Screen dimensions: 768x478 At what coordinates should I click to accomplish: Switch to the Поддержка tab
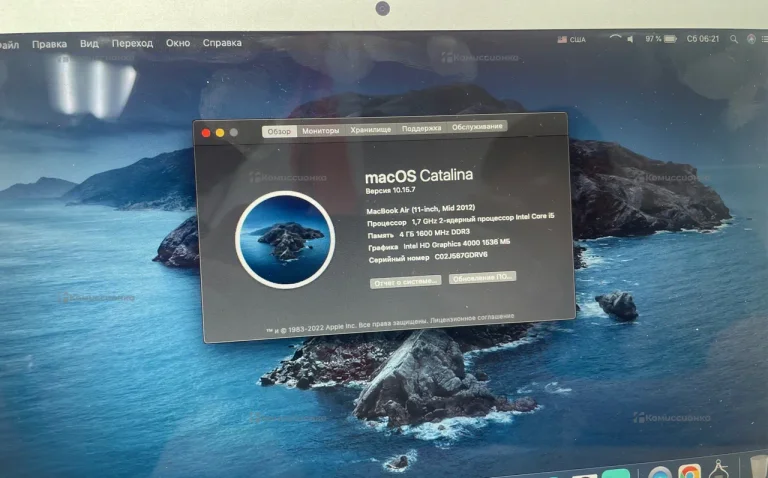coord(421,128)
